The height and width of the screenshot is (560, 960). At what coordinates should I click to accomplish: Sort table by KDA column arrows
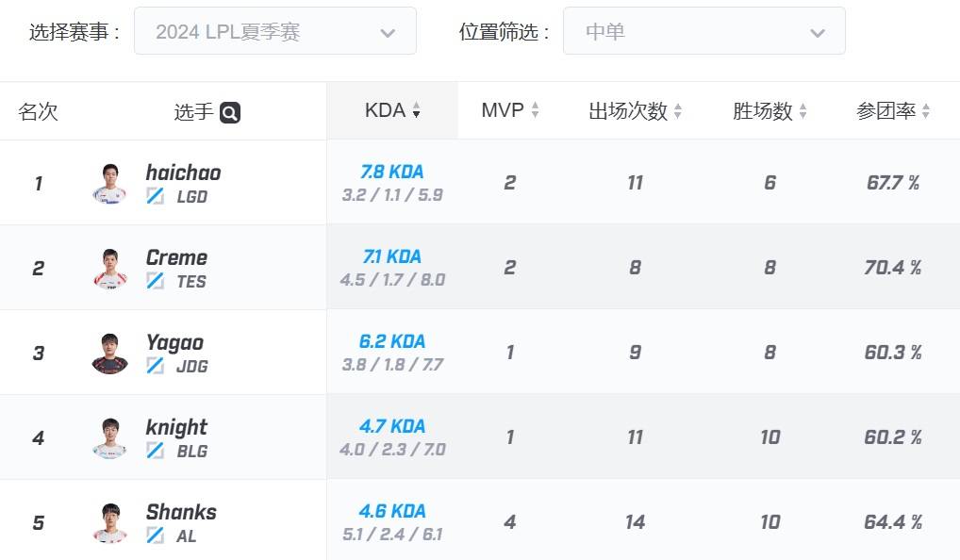click(416, 110)
